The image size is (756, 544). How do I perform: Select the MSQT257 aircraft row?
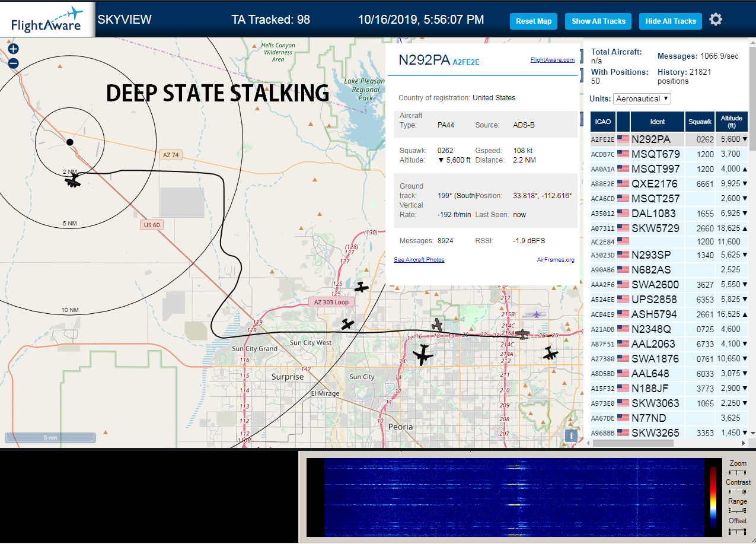pos(669,199)
